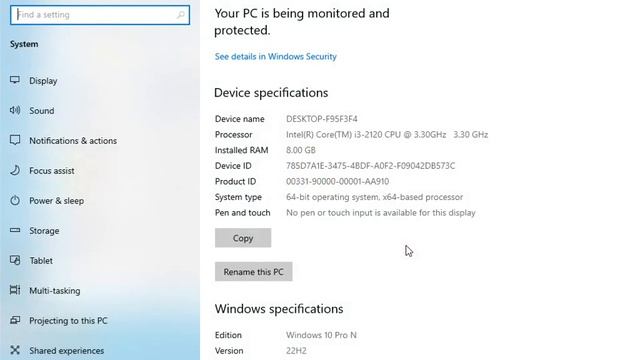Screen dimensions: 640x360
Task: Click the Your PC is being monitored heading
Action: pyautogui.click(x=302, y=22)
